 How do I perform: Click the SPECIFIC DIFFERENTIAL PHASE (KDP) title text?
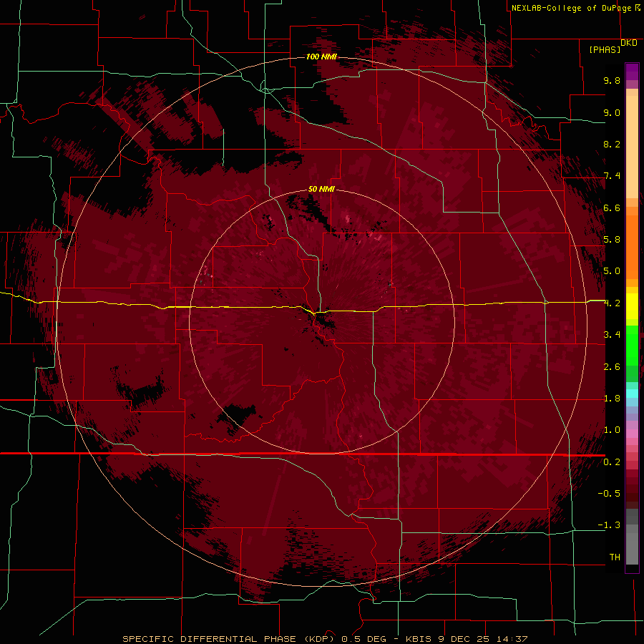[x=228, y=639]
